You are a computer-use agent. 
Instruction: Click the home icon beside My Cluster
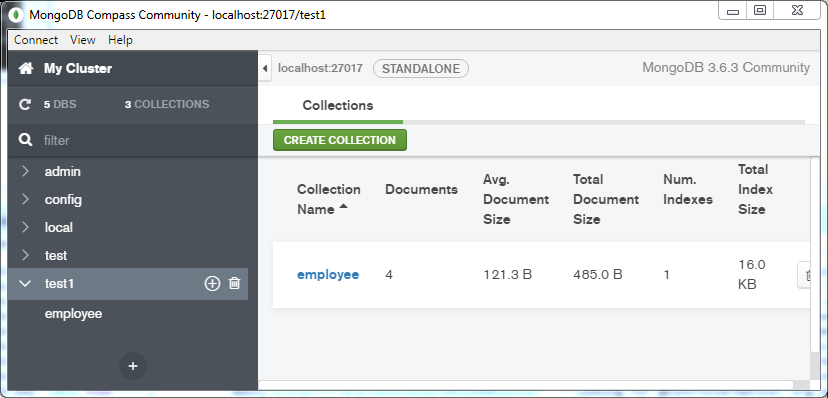(25, 69)
